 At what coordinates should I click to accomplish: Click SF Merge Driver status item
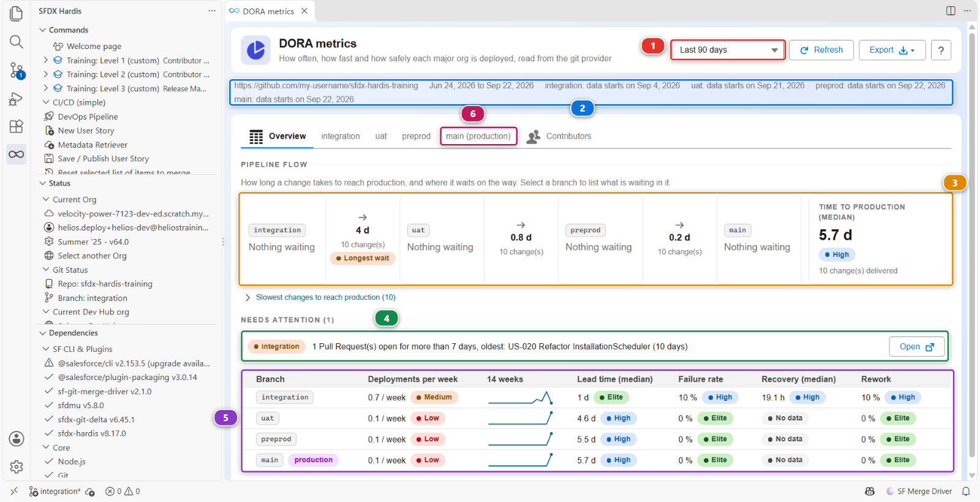pyautogui.click(x=919, y=491)
